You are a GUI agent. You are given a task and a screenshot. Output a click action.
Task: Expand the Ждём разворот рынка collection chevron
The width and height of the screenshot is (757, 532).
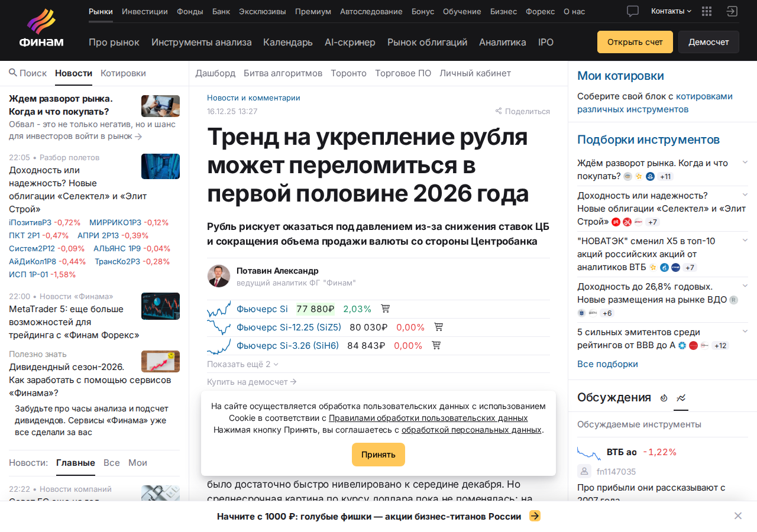tap(745, 162)
